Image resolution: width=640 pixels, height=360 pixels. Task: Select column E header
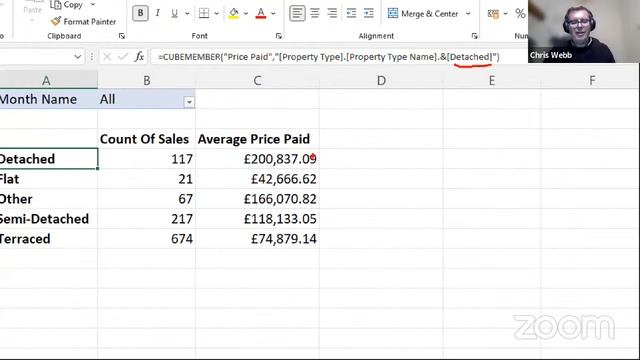(492, 80)
